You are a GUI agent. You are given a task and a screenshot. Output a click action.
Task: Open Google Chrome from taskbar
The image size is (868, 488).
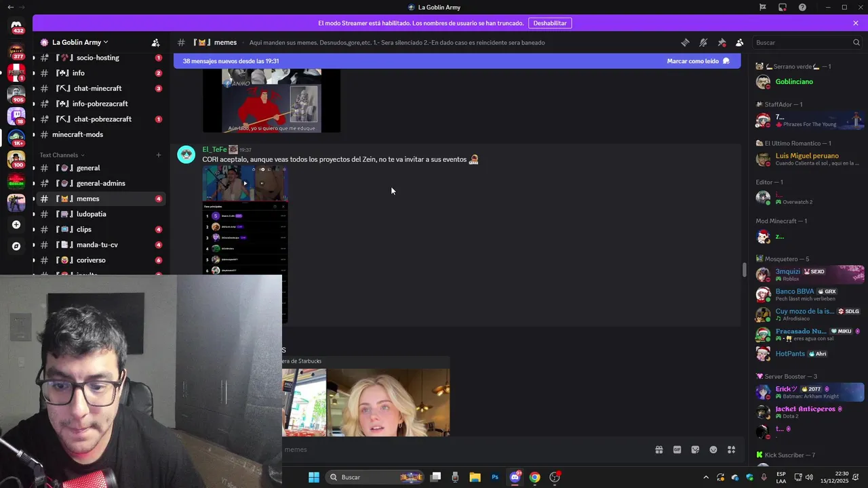click(535, 477)
